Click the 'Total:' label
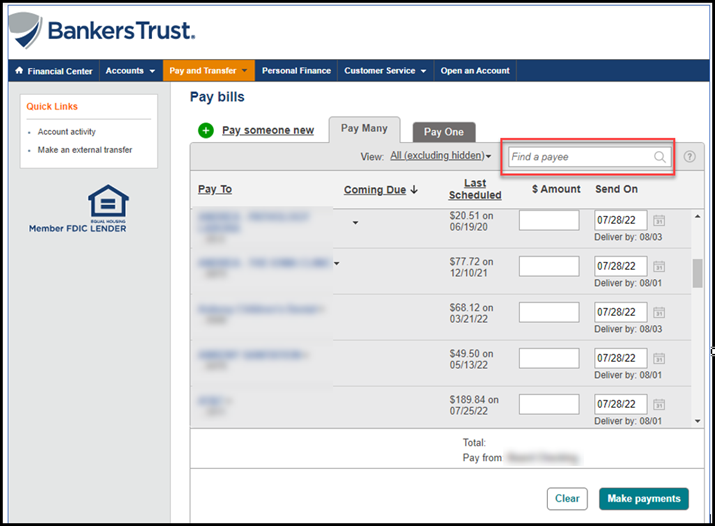Viewport: 715px width, 526px height. click(x=474, y=443)
